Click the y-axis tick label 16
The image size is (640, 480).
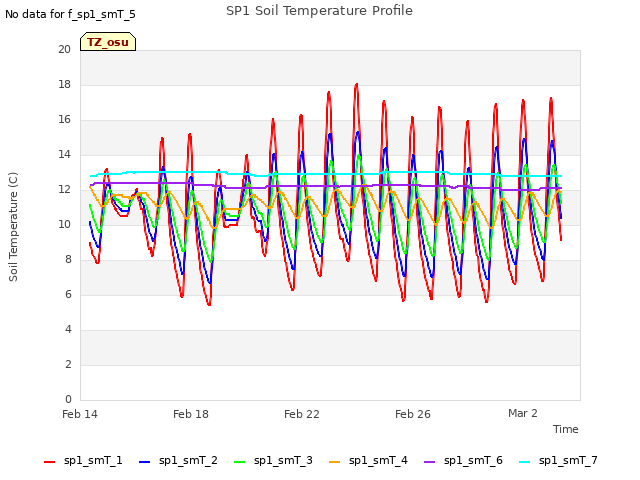64,120
